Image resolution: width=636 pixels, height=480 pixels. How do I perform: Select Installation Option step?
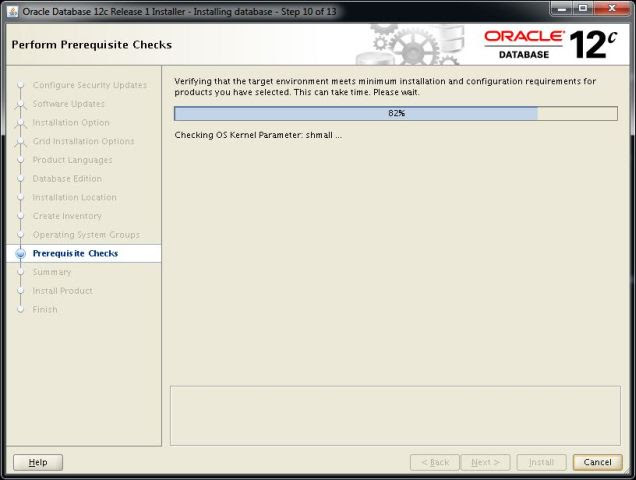71,123
